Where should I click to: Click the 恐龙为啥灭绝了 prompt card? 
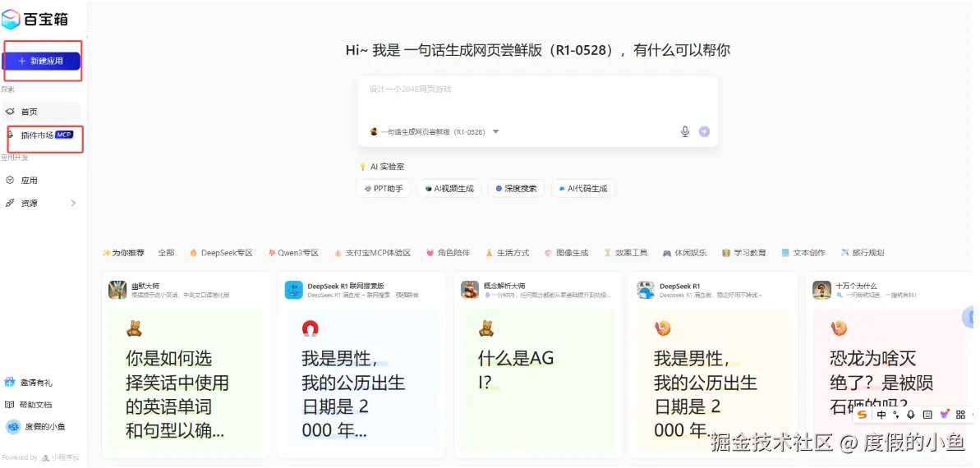pos(890,379)
